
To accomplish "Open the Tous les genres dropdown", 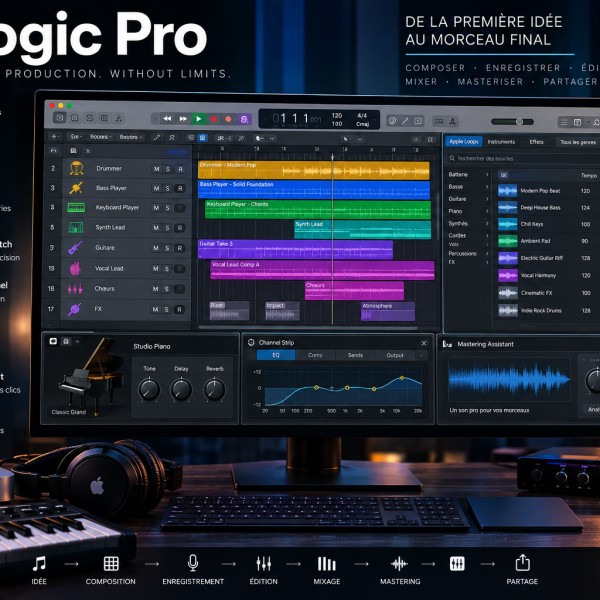I will point(578,142).
